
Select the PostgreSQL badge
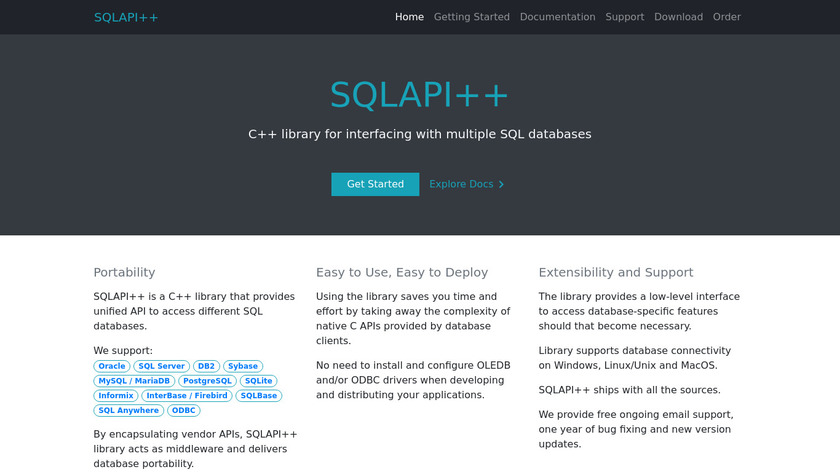coord(207,381)
